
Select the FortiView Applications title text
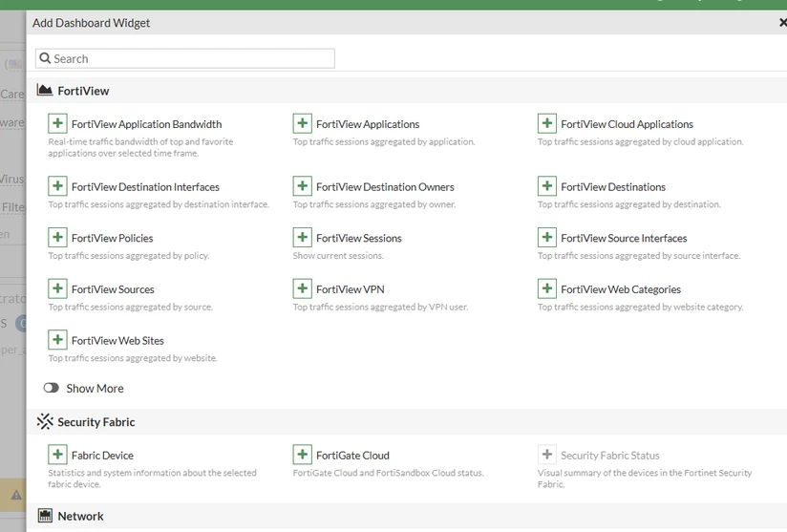[368, 124]
